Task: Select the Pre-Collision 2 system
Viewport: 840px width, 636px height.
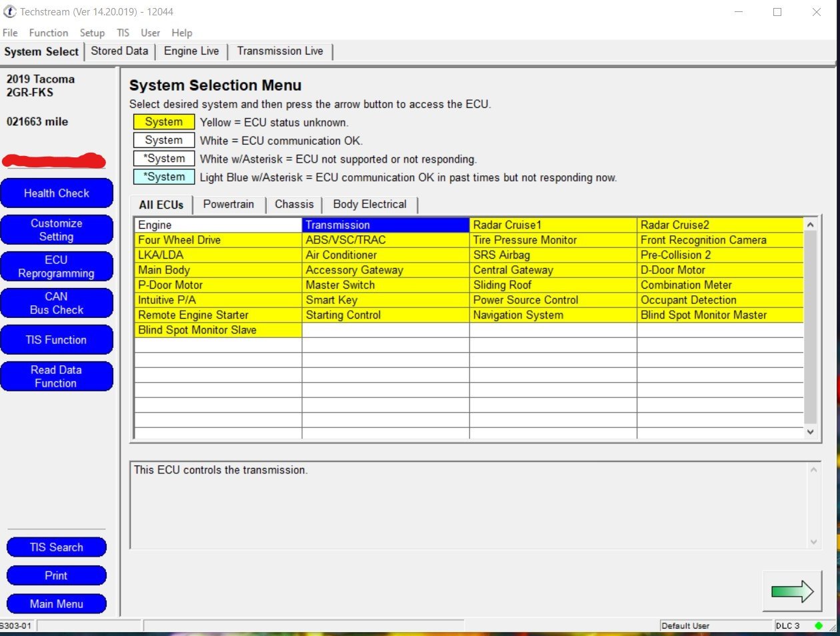Action: pos(721,255)
